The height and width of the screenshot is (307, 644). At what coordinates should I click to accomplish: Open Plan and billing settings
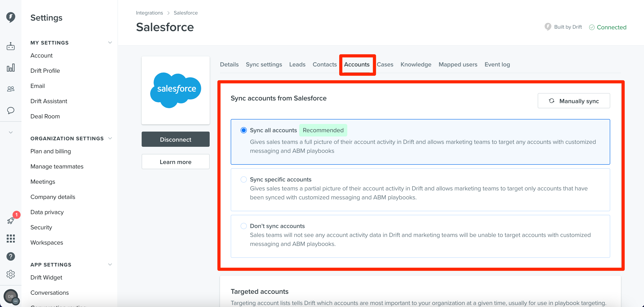(x=51, y=151)
